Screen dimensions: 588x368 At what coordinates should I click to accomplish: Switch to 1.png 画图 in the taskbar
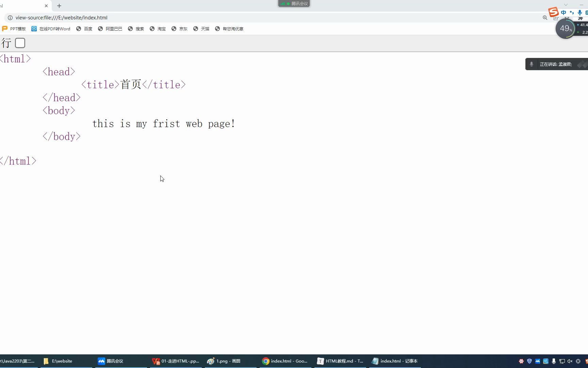pos(230,361)
